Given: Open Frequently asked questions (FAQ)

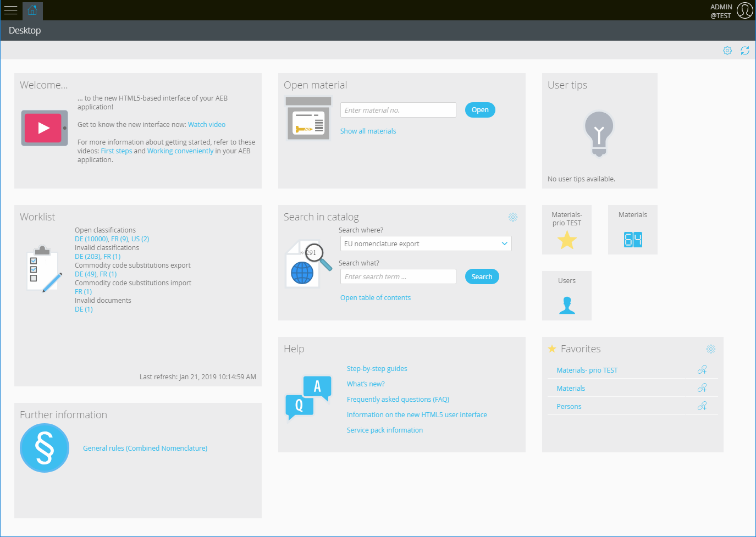Looking at the screenshot, I should [398, 399].
